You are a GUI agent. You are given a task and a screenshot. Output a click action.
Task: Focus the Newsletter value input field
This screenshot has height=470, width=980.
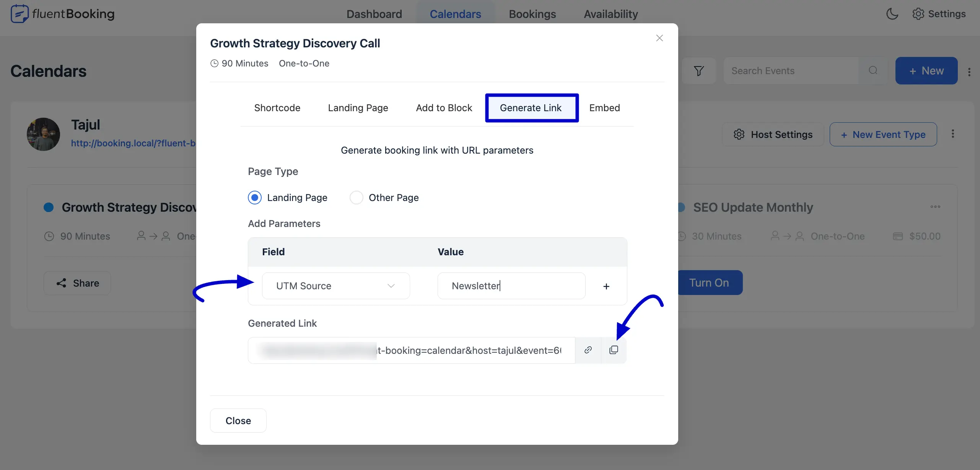(511, 286)
